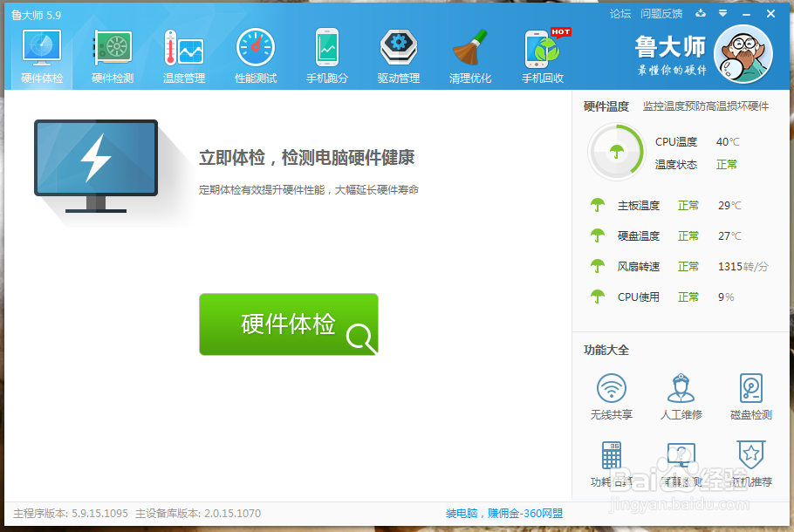Image resolution: width=794 pixels, height=532 pixels.
Task: Click the 1315转/分 fan speed value
Action: point(743,266)
